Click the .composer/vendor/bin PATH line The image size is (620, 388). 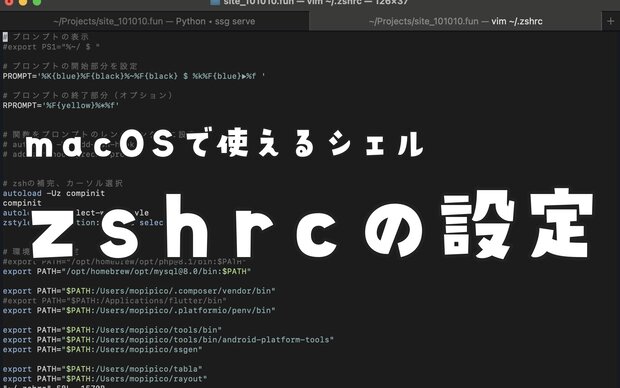tap(139, 291)
